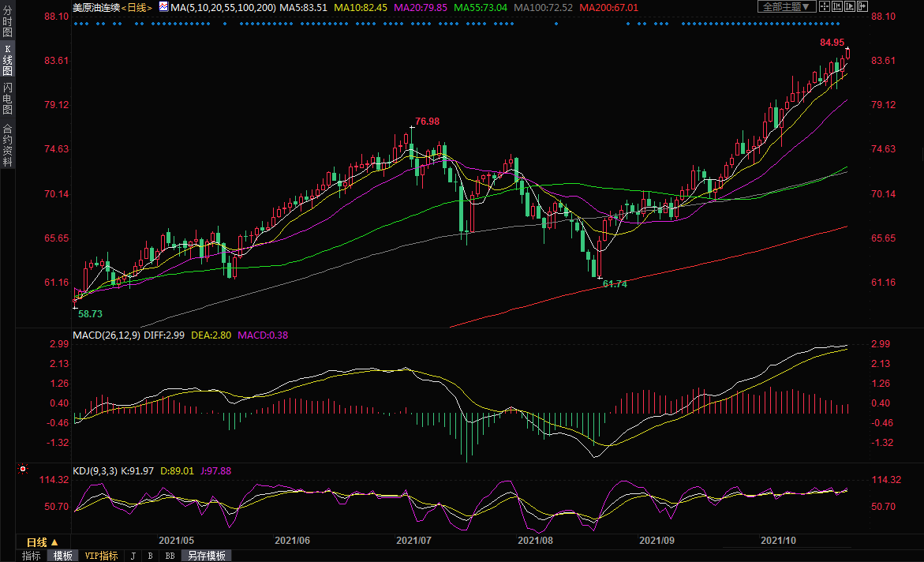The height and width of the screenshot is (562, 924).
Task: Click the <日线> period label in chart title
Action: [x=137, y=7]
